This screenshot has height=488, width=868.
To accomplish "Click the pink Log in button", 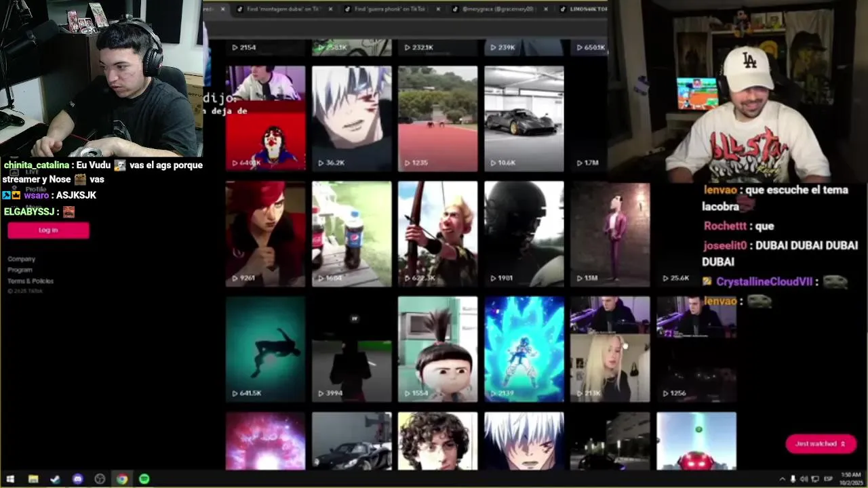I will click(x=48, y=230).
